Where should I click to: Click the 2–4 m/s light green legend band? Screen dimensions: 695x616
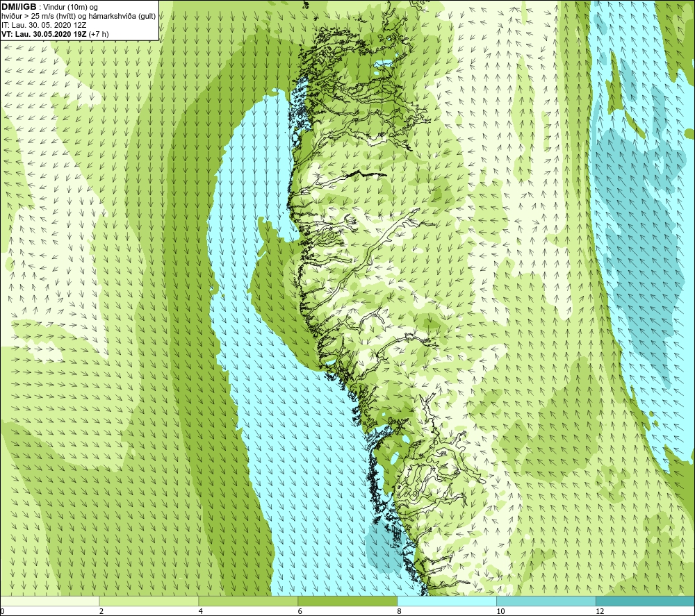coord(149,601)
